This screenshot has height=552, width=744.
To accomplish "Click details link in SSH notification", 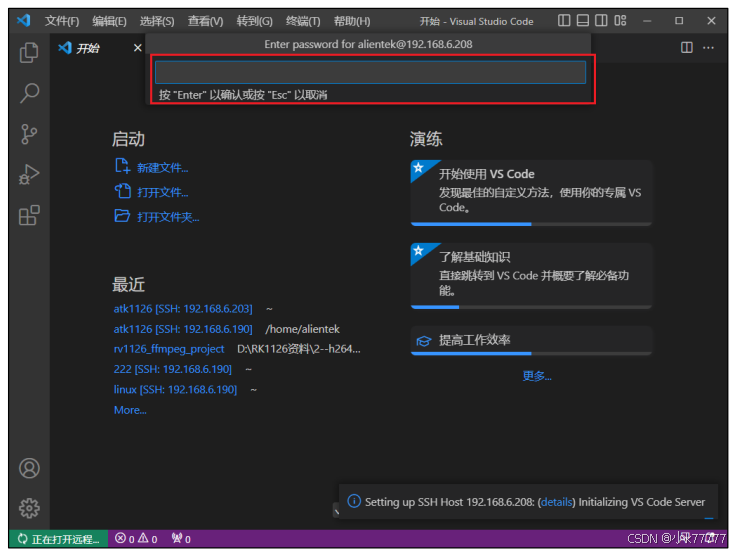I will click(556, 502).
